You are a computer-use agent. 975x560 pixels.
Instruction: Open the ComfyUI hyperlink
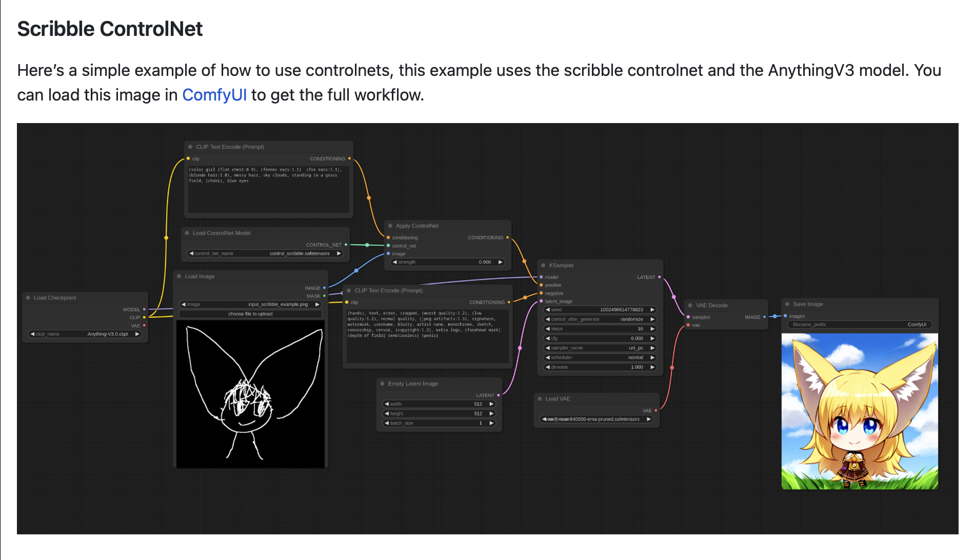pyautogui.click(x=215, y=94)
